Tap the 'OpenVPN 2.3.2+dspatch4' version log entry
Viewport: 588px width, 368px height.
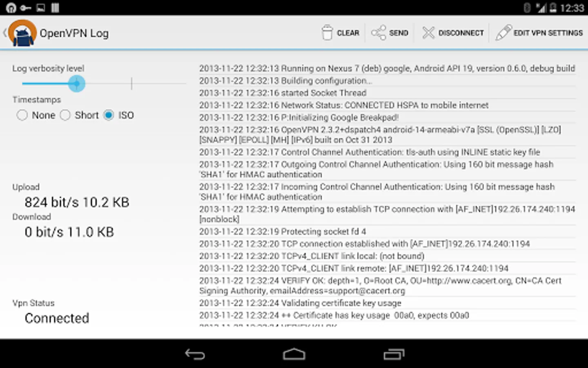(x=387, y=135)
